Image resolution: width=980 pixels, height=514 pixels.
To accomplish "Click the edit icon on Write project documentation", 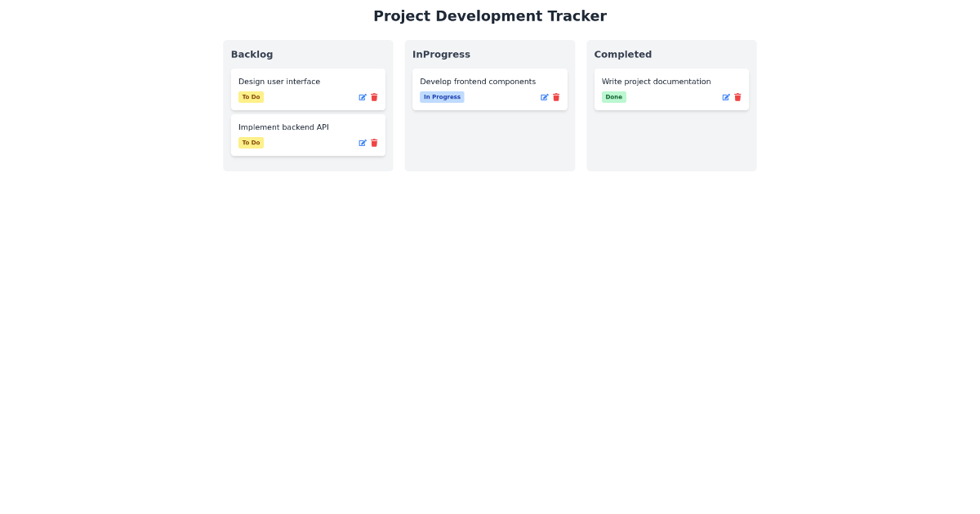I will [x=725, y=97].
